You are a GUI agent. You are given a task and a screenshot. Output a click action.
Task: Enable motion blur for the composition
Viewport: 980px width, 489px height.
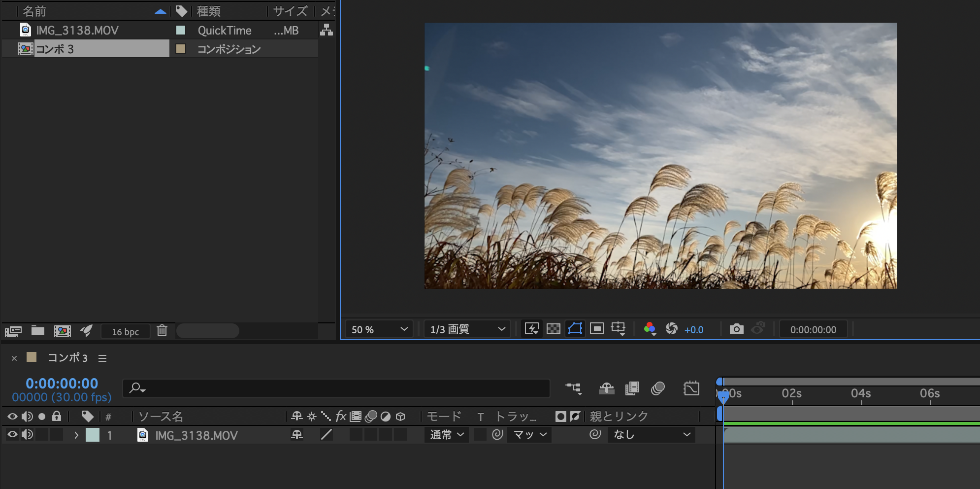tap(659, 388)
